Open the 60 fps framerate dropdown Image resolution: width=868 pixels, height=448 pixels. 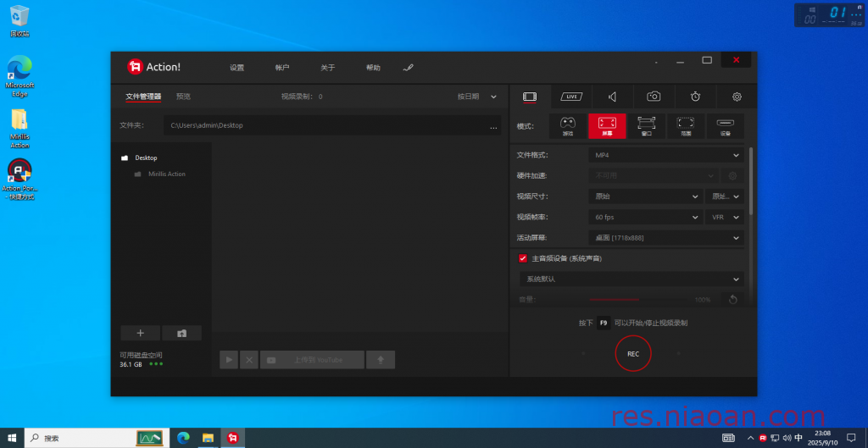[x=645, y=218]
